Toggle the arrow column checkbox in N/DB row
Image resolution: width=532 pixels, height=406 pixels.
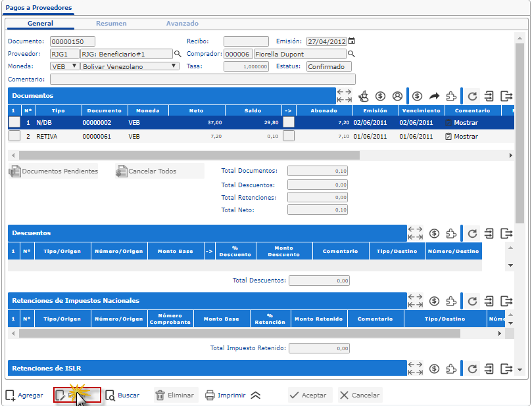[x=288, y=122]
